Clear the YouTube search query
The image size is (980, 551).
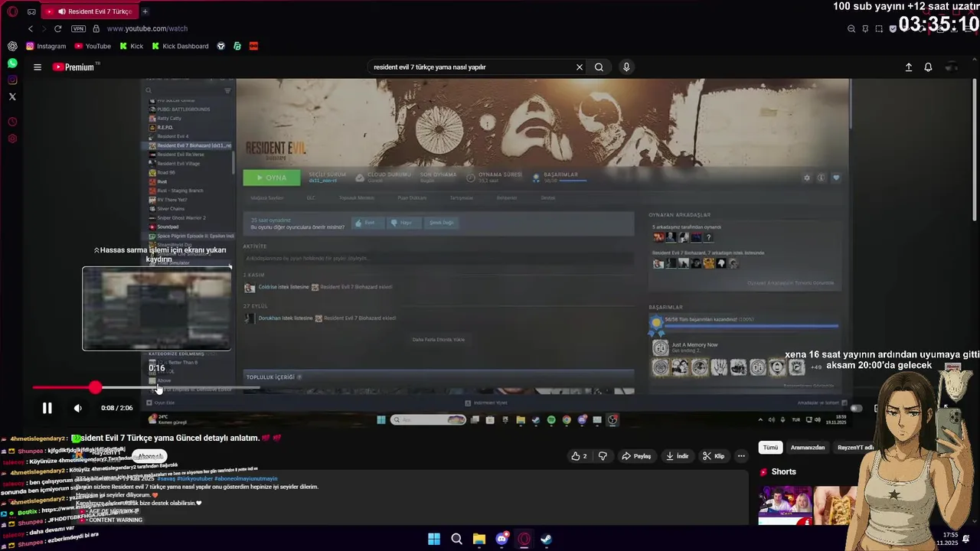(580, 67)
